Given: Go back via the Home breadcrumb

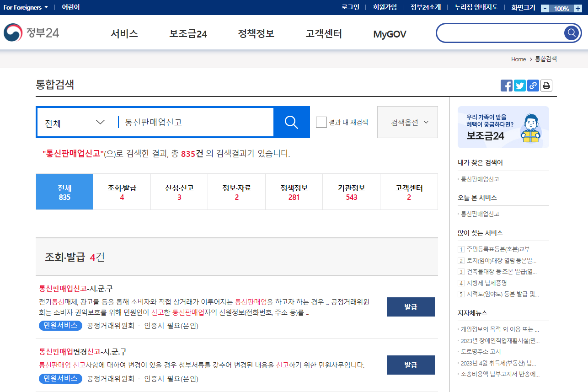Looking at the screenshot, I should click(518, 59).
